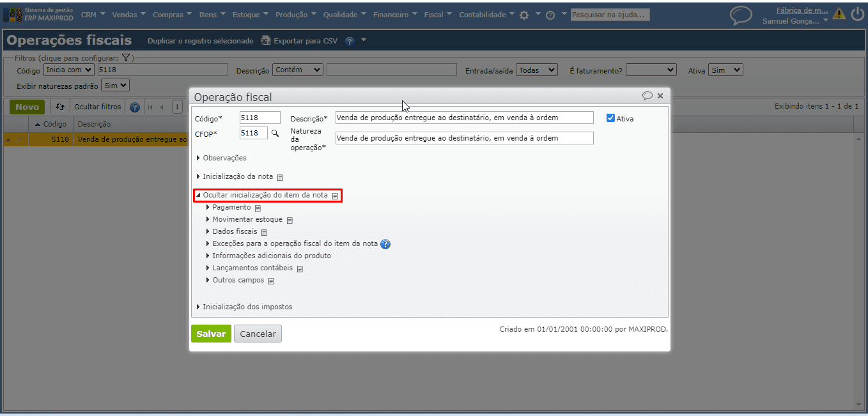Viewport: 868px width, 416px height.
Task: Click Ocultar filtros button
Action: pos(98,107)
